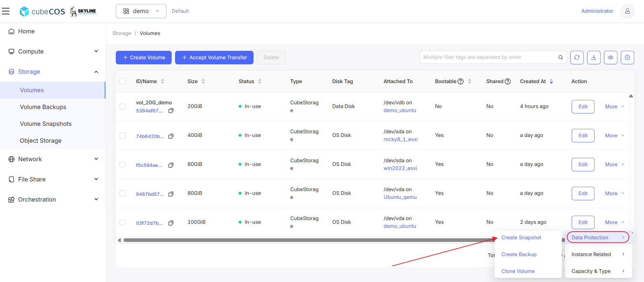This screenshot has width=644, height=282.
Task: Open the user avatar menu
Action: click(627, 11)
